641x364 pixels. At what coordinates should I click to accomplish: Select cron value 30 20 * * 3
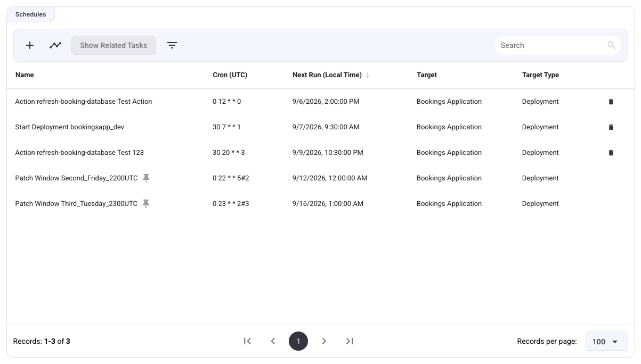pyautogui.click(x=229, y=153)
